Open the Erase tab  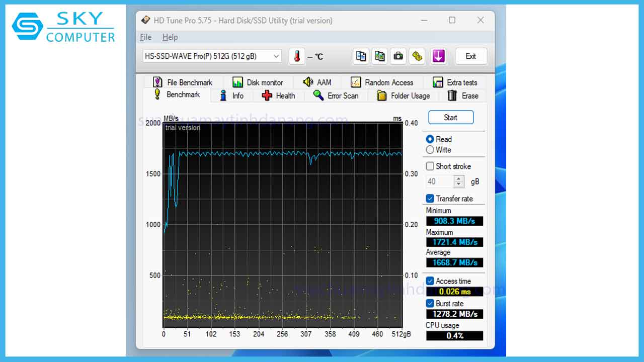coord(463,96)
